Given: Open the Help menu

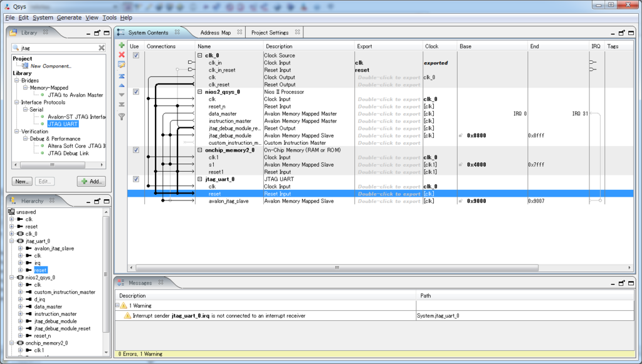Looking at the screenshot, I should coord(126,18).
